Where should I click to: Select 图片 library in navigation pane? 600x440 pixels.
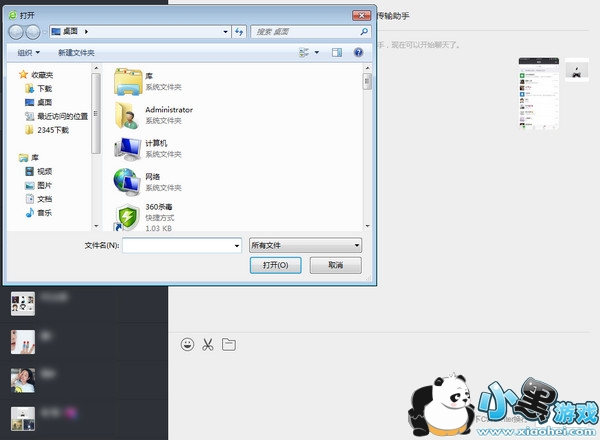[x=39, y=185]
